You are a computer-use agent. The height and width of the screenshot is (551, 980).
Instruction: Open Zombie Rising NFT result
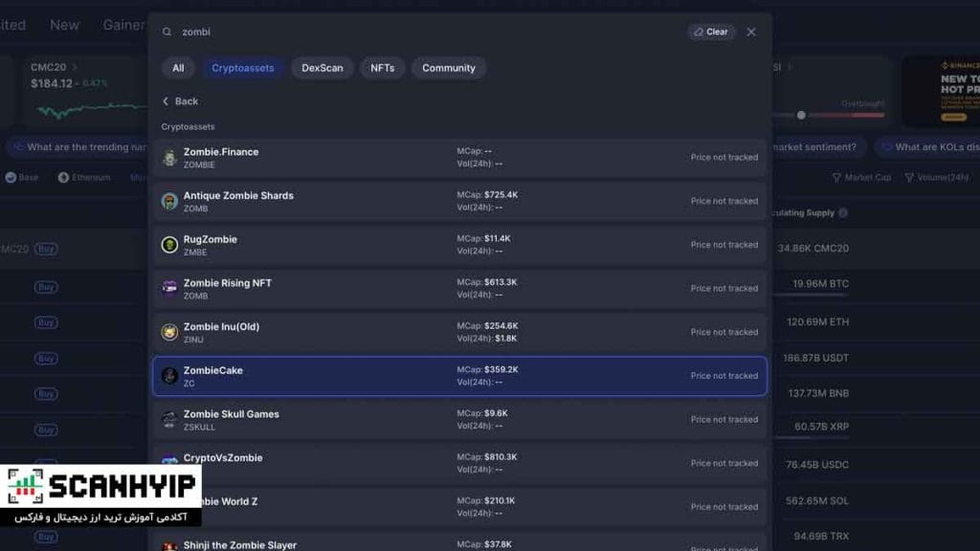coord(459,289)
